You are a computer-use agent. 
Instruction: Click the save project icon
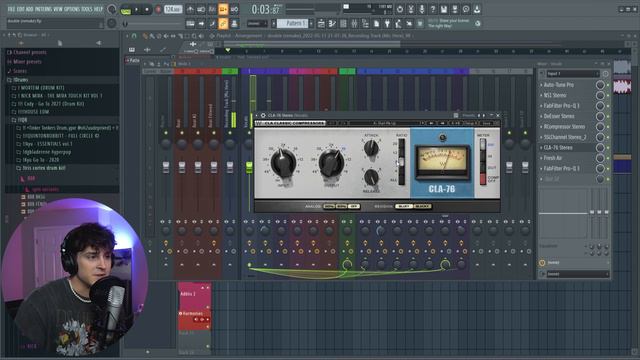coord(444,9)
